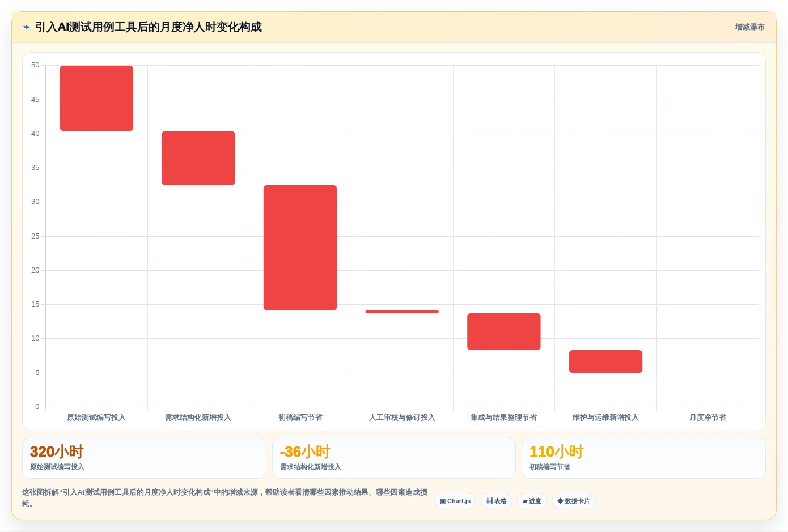788x532 pixels.
Task: Click the 110小时 data card
Action: (643, 458)
